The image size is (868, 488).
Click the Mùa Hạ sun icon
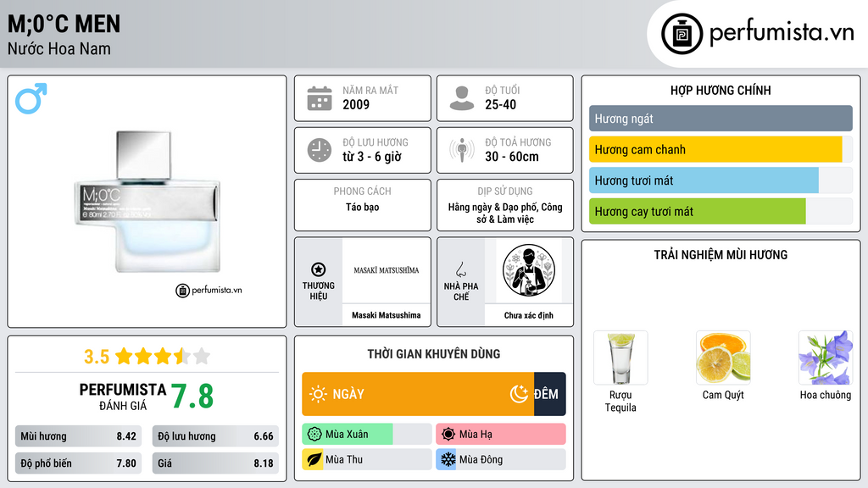pos(448,435)
